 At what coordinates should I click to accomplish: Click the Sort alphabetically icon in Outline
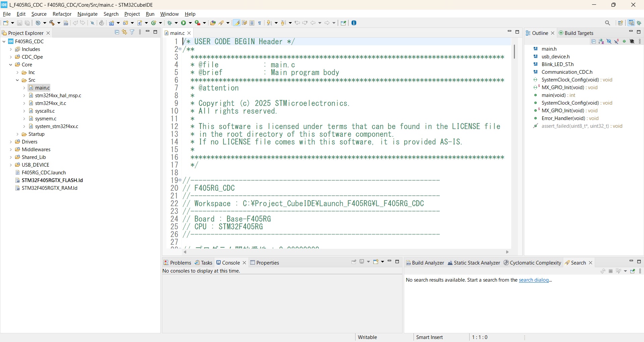pyautogui.click(x=601, y=41)
